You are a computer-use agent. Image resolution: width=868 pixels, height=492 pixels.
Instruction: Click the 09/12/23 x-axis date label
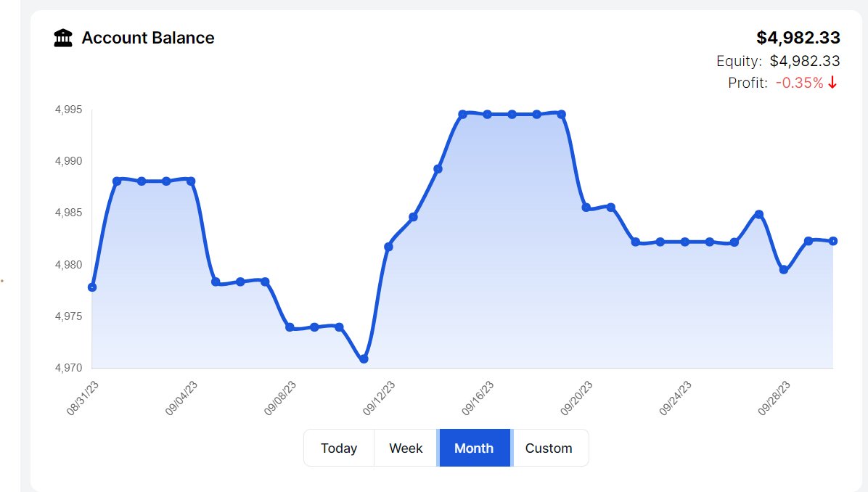click(x=379, y=398)
